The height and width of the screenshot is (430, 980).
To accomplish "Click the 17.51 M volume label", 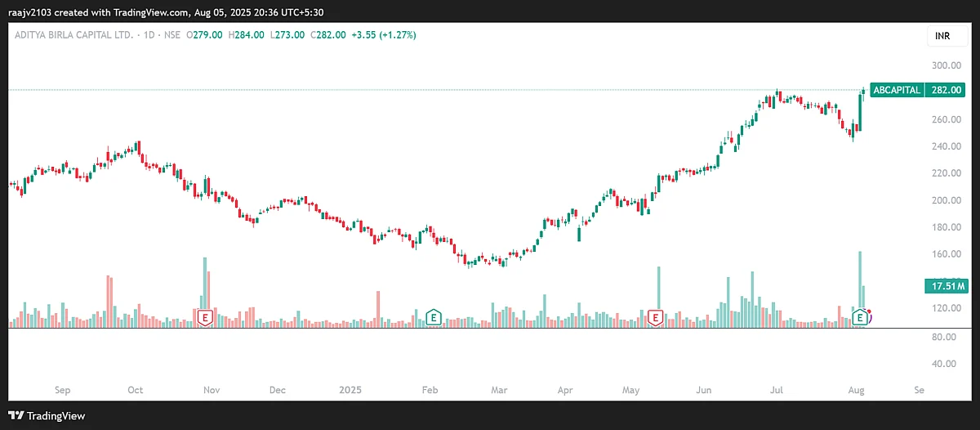I will (x=945, y=286).
